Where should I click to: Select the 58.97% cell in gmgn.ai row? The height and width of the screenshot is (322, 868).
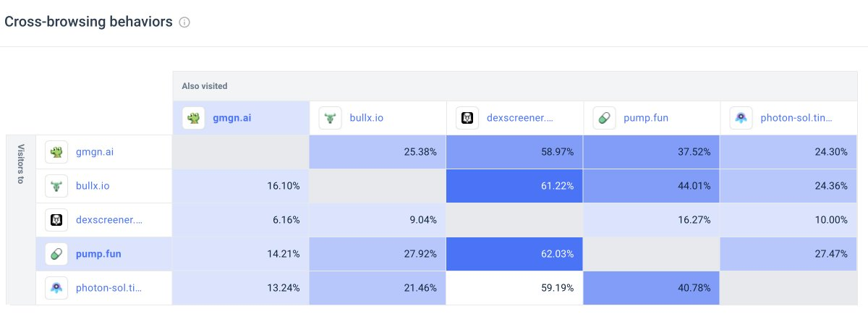(x=515, y=152)
